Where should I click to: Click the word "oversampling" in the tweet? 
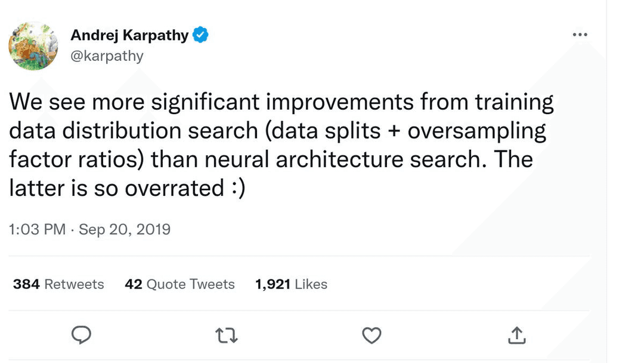point(477,131)
